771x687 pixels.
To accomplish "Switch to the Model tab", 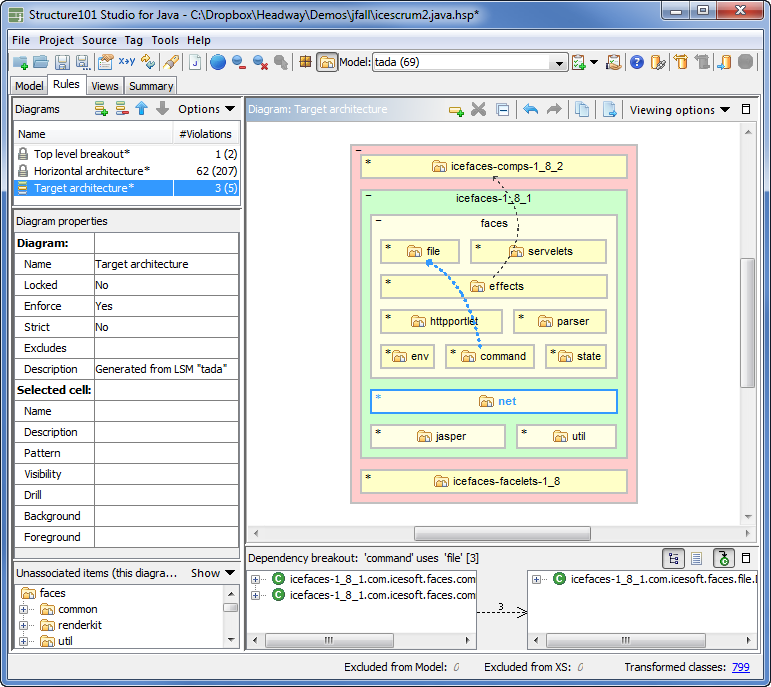I will tap(29, 86).
